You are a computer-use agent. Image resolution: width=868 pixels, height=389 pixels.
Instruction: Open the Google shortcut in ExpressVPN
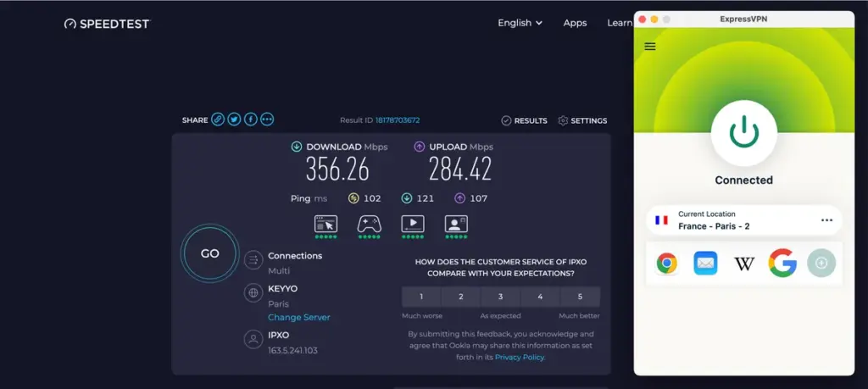[782, 264]
